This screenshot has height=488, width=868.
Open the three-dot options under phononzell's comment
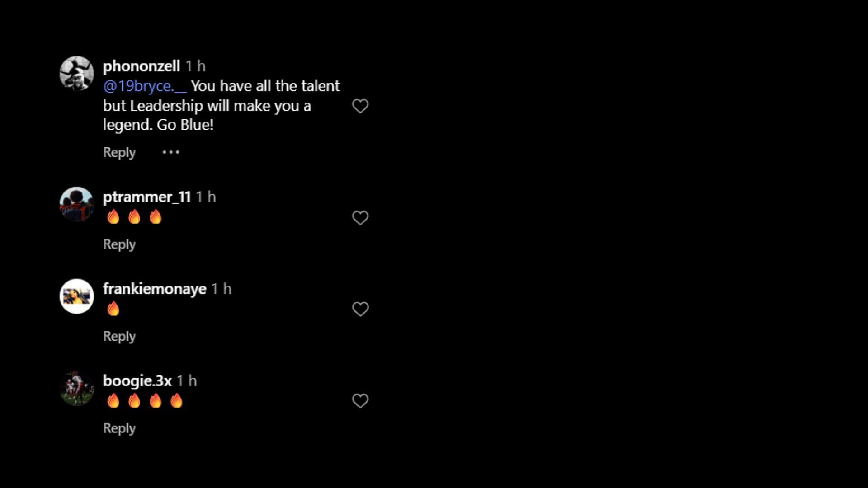tap(171, 152)
